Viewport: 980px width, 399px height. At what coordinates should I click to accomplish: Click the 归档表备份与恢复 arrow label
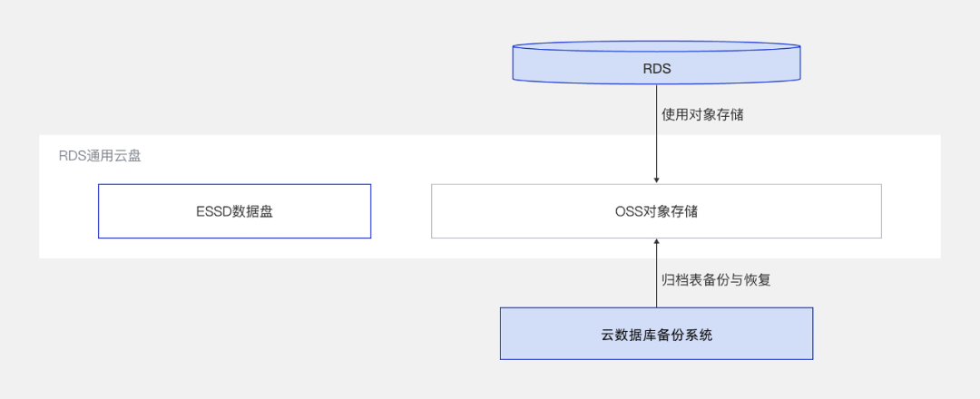716,280
